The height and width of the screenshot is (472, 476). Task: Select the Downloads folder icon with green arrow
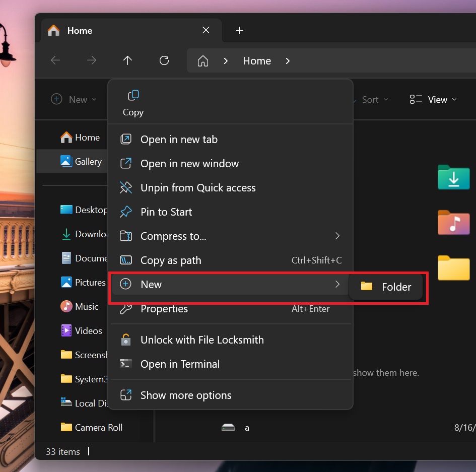tap(453, 178)
